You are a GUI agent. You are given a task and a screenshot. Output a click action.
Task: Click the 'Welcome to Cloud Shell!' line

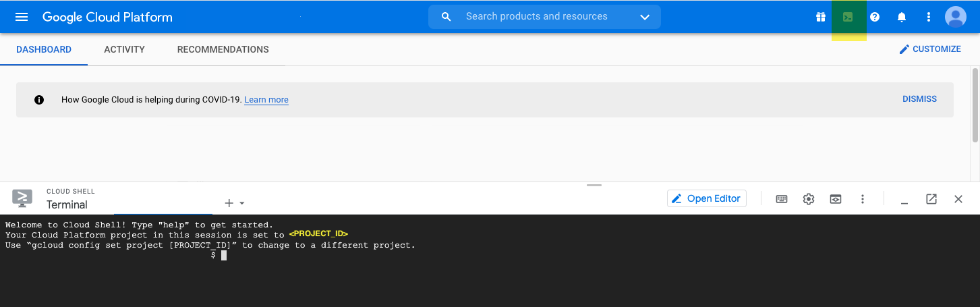tap(140, 224)
